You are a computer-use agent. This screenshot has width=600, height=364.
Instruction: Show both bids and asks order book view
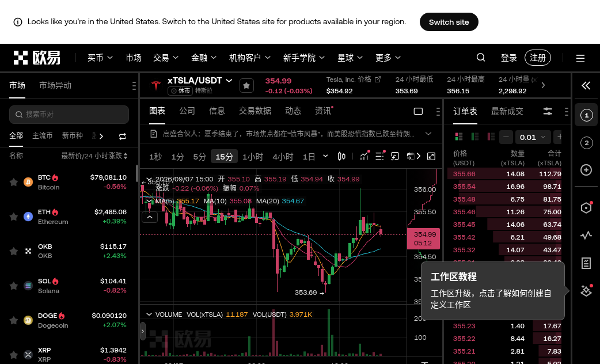(x=459, y=136)
